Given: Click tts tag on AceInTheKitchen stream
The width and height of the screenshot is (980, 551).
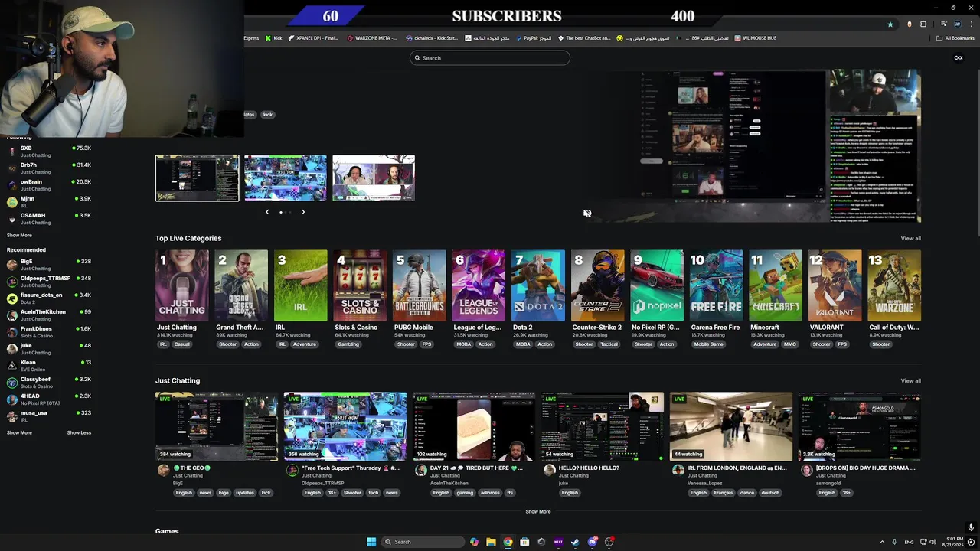Looking at the screenshot, I should tap(509, 493).
